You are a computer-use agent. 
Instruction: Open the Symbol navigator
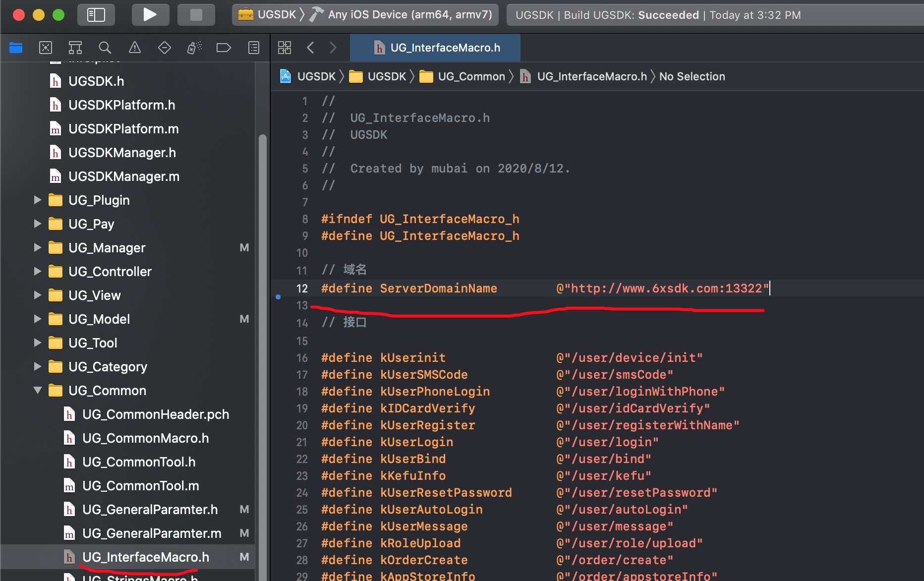(x=75, y=48)
